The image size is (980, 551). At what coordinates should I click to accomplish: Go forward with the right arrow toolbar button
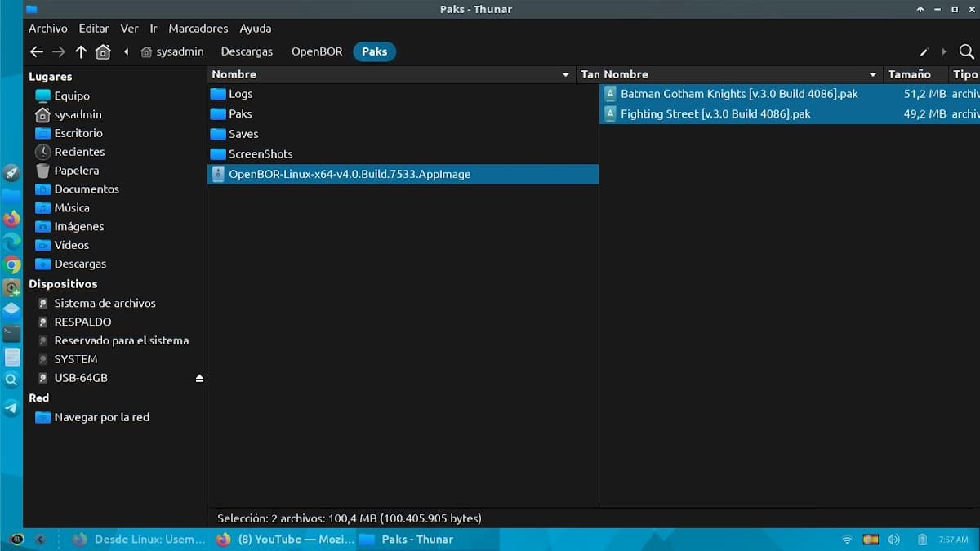(58, 51)
